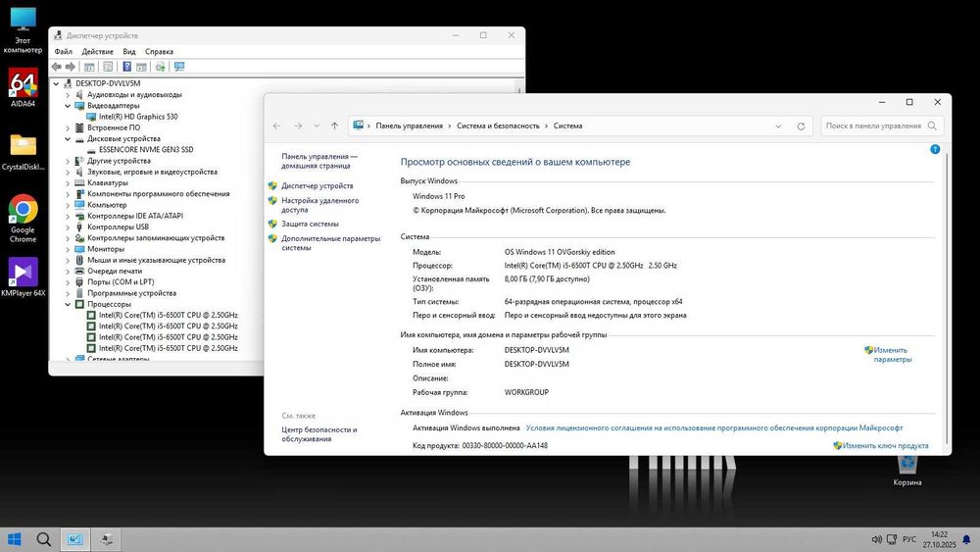Open the Файл menu in Device Manager
This screenshot has width=980, height=552.
tap(63, 51)
